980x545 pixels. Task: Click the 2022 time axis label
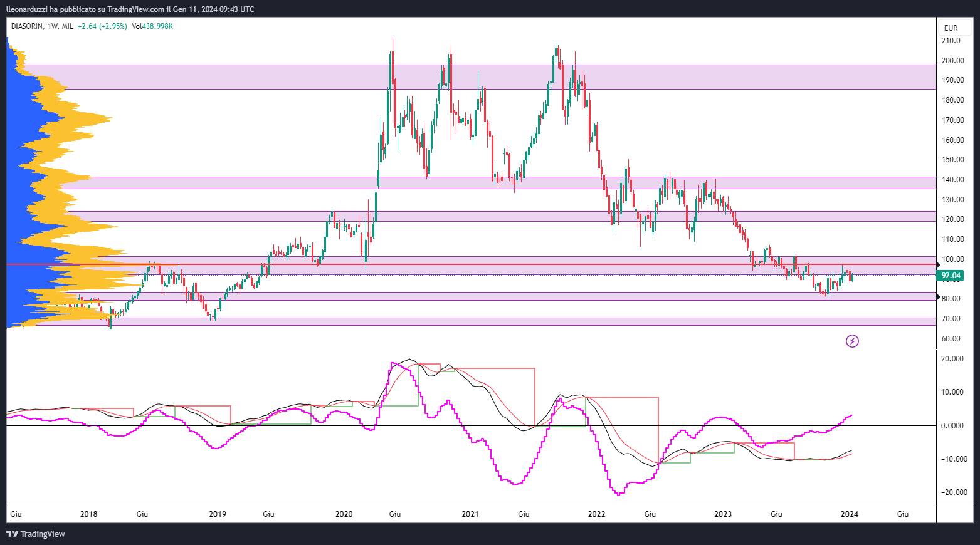pos(596,514)
